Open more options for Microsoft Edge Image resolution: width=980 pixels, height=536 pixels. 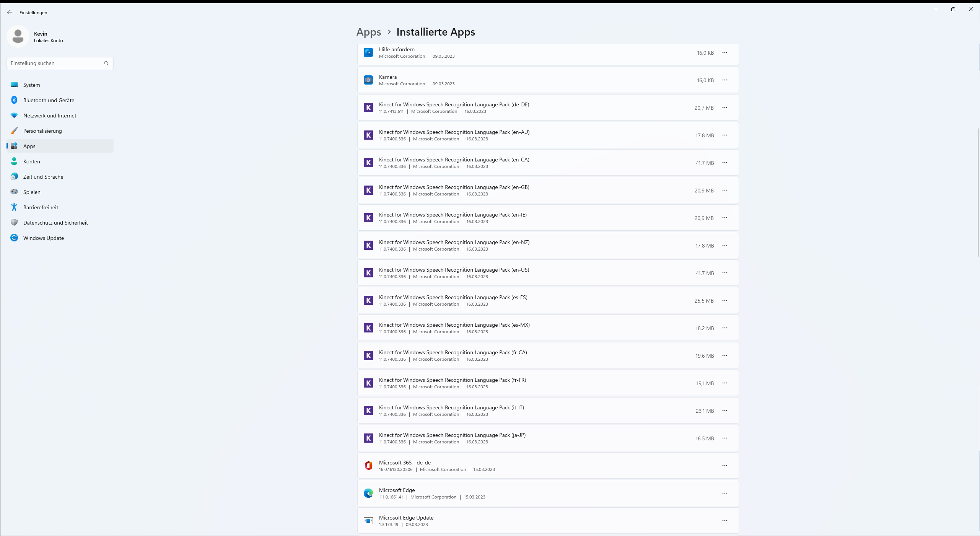coord(724,493)
